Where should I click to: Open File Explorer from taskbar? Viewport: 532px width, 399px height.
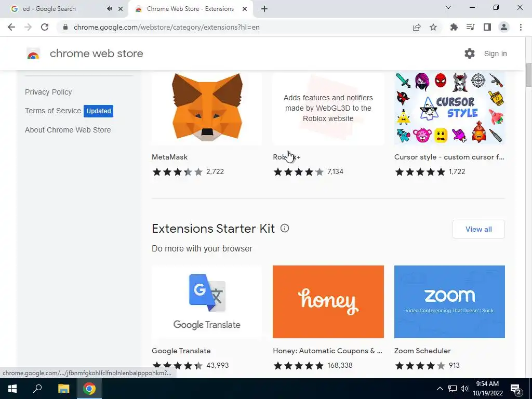63,389
